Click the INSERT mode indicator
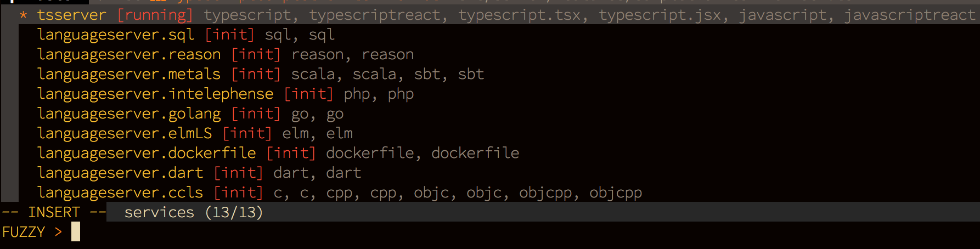 54,212
